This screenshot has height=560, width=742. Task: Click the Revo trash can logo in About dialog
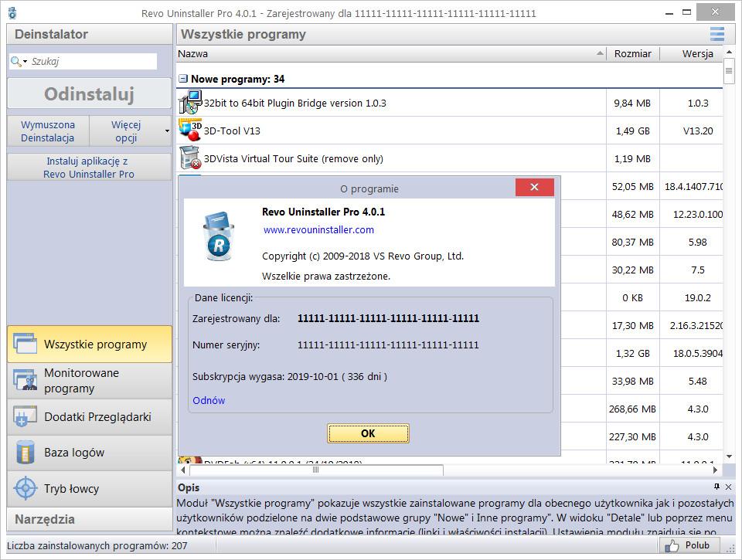pos(218,236)
